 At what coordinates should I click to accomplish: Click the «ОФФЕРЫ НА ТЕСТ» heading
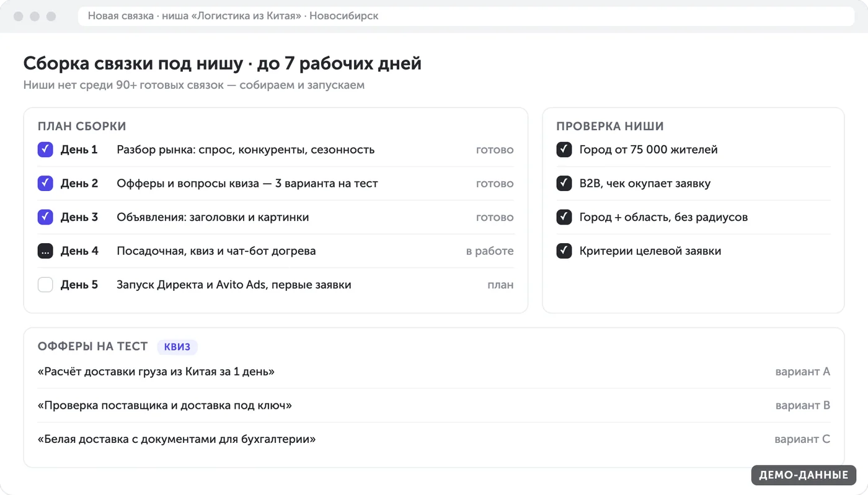click(93, 347)
